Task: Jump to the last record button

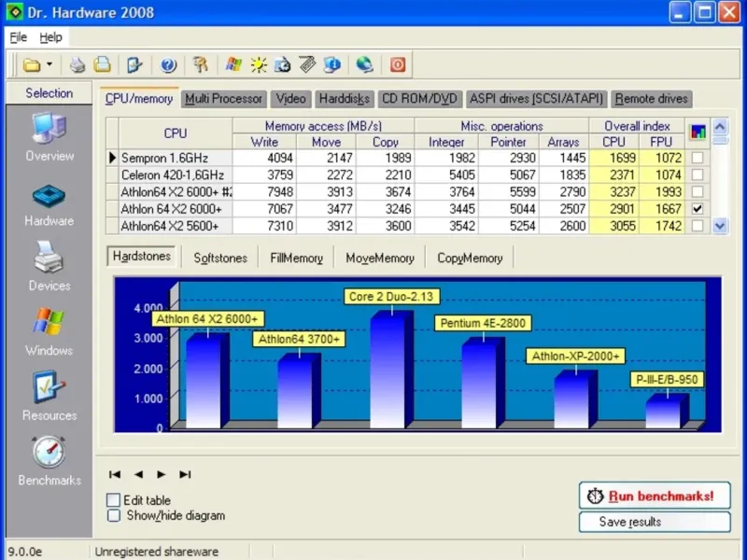Action: pyautogui.click(x=185, y=474)
